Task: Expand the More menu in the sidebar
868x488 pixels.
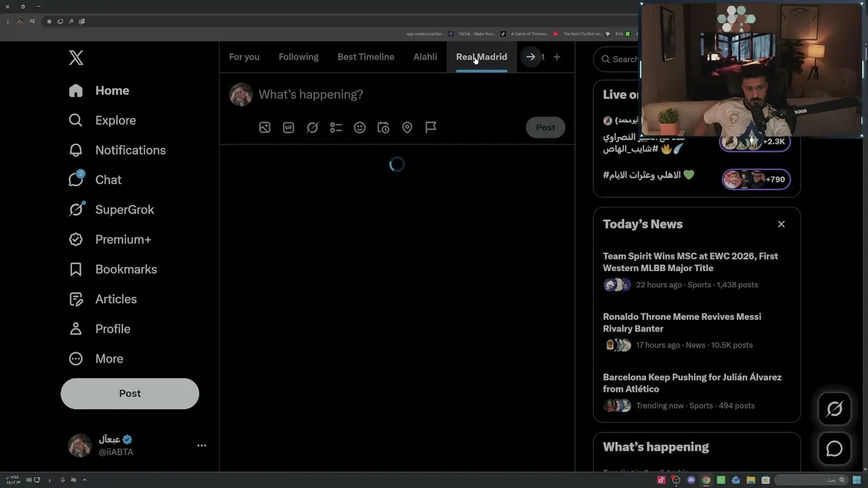Action: (x=96, y=359)
